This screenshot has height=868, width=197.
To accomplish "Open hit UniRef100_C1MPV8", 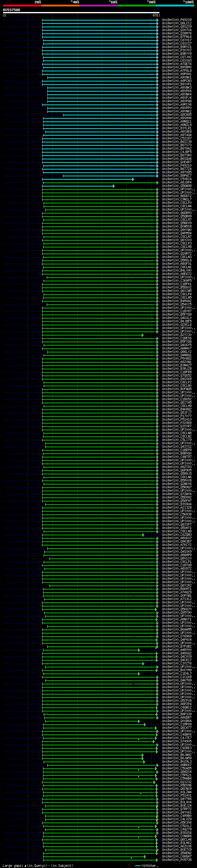I will pos(177,724).
